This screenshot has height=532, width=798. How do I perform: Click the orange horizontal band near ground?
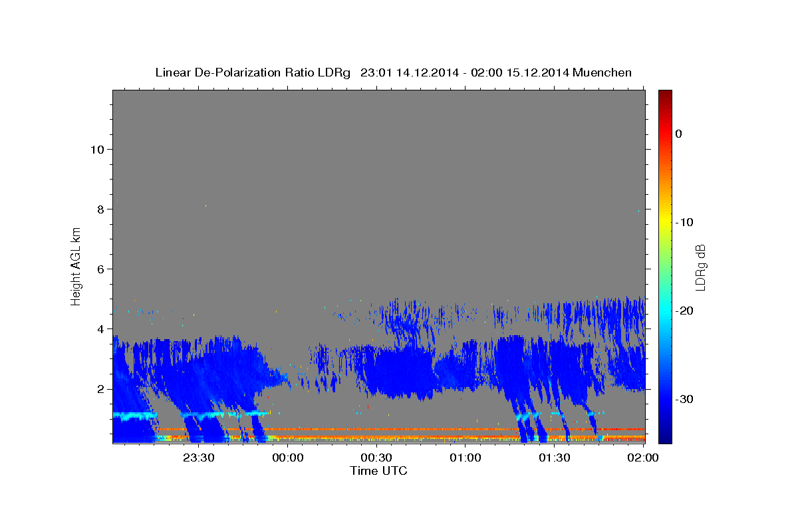[x=399, y=430]
